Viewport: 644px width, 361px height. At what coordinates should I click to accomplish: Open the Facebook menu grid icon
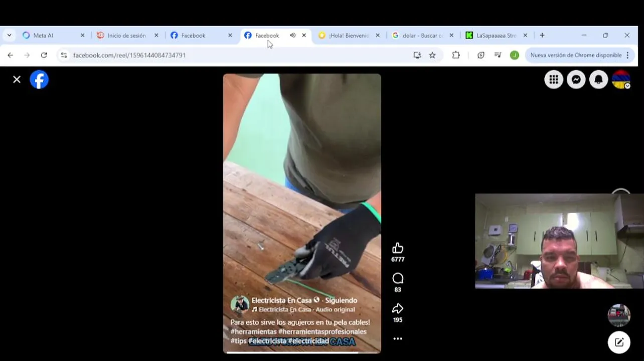point(554,79)
